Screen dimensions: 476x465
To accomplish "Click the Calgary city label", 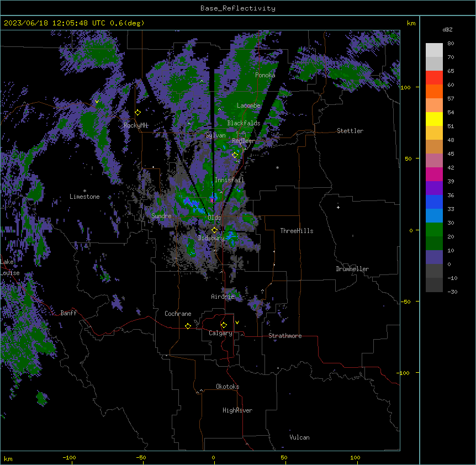I will tap(220, 333).
